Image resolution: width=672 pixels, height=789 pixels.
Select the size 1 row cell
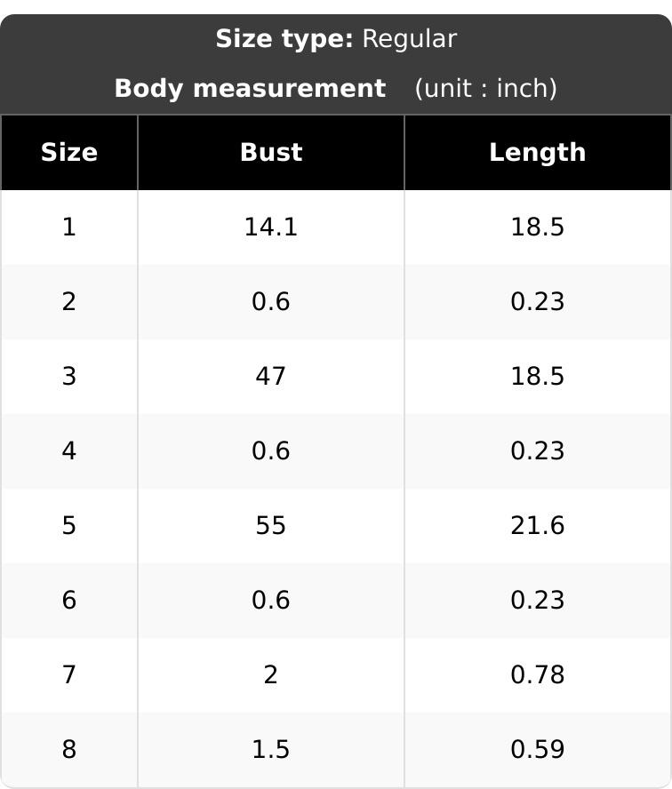pos(69,227)
